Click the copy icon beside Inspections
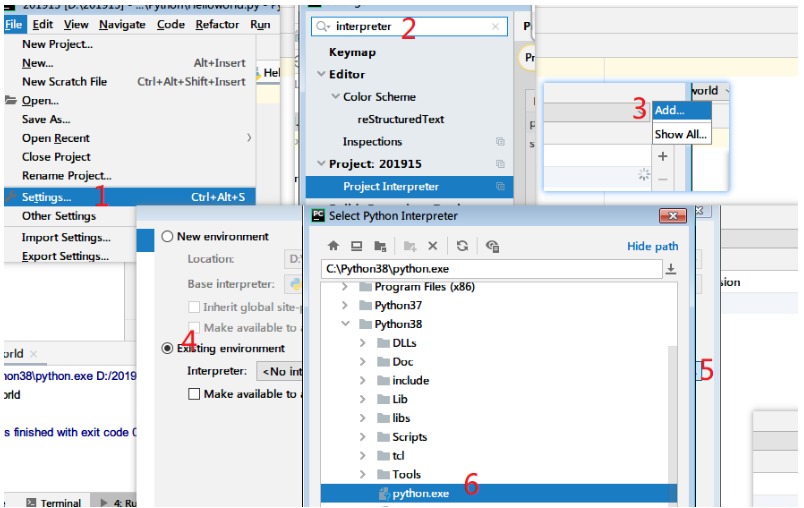 tap(500, 141)
